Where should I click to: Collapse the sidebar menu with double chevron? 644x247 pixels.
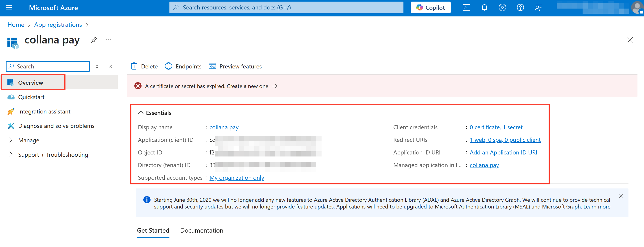(110, 66)
